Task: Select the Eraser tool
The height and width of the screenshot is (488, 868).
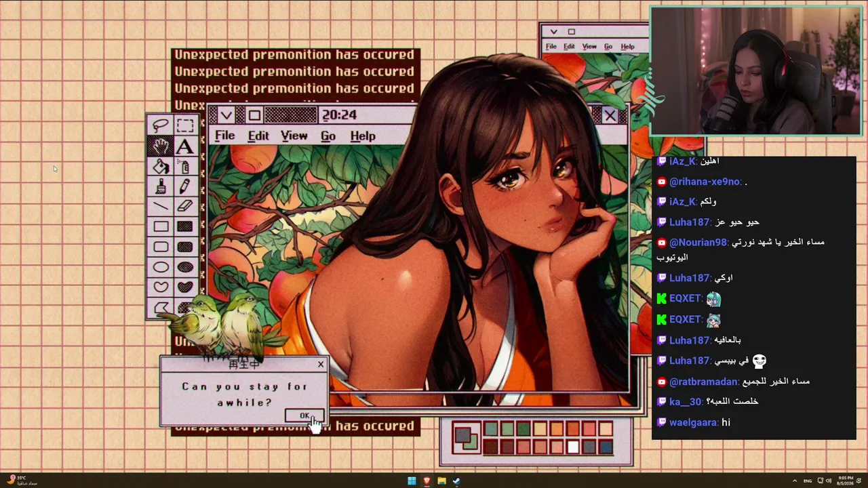Action: tap(185, 206)
